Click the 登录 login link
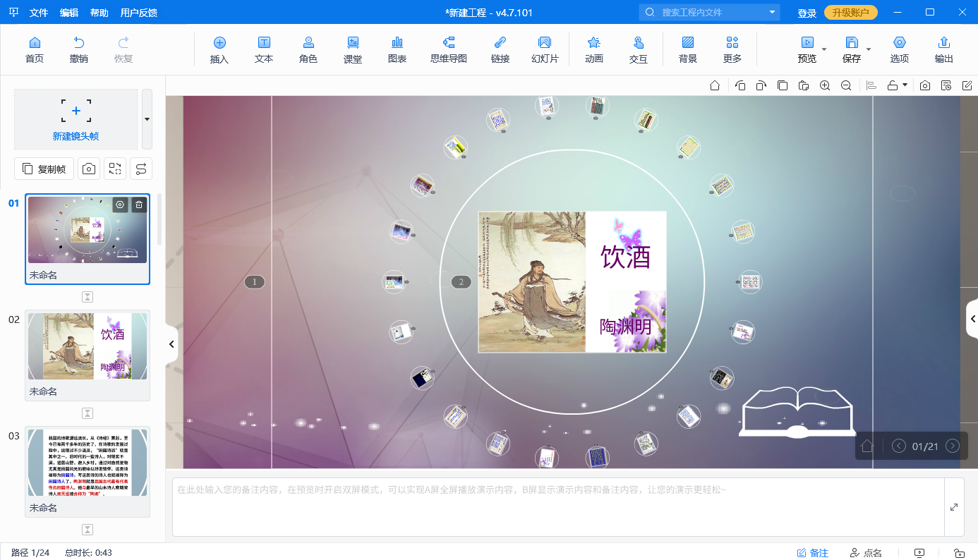The image size is (978, 560). click(807, 13)
